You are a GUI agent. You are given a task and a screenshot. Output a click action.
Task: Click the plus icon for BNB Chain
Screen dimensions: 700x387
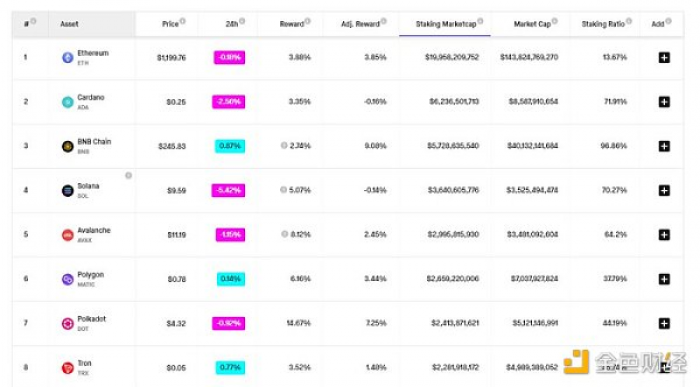tap(664, 146)
